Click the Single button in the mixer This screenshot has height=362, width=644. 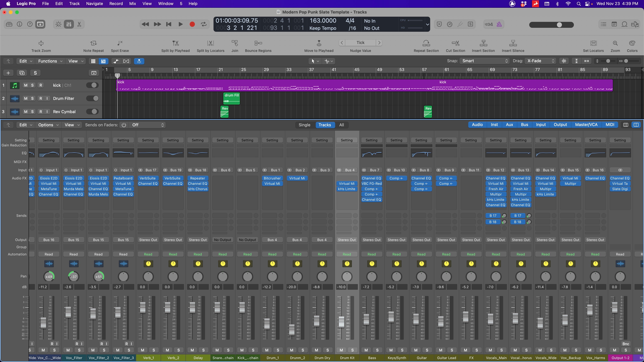[x=304, y=125]
